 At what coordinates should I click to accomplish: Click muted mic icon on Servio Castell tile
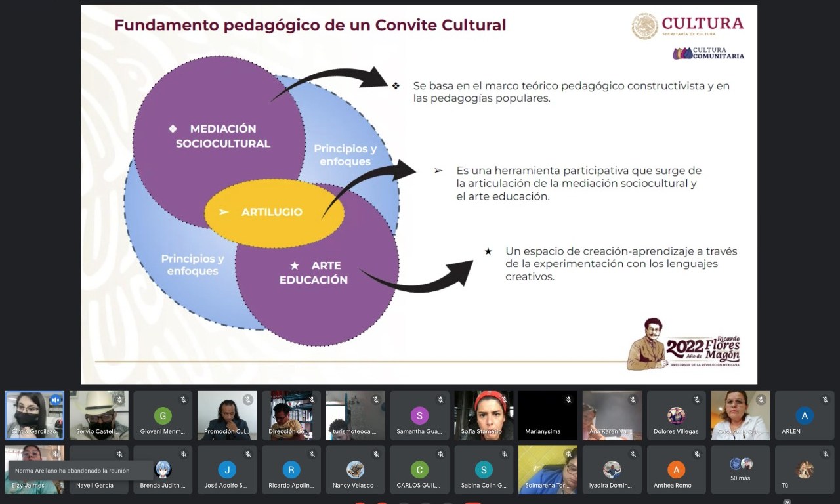tap(119, 400)
